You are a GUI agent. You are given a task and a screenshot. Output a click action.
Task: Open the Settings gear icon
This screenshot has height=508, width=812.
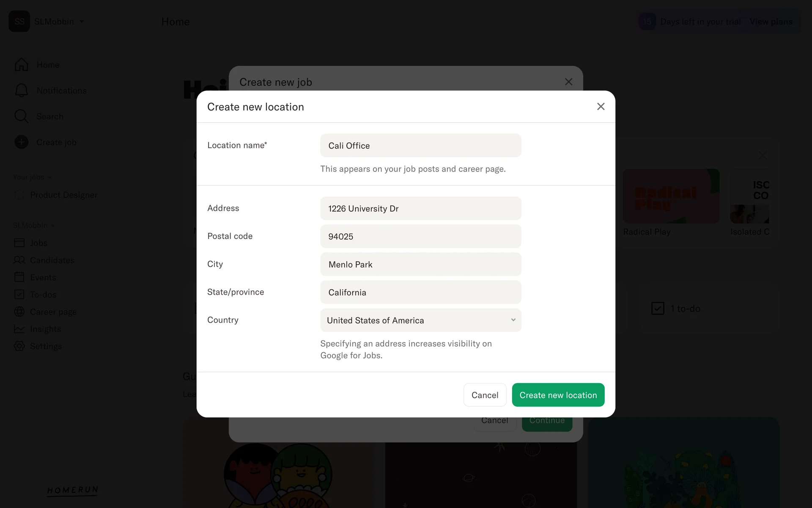pos(19,346)
